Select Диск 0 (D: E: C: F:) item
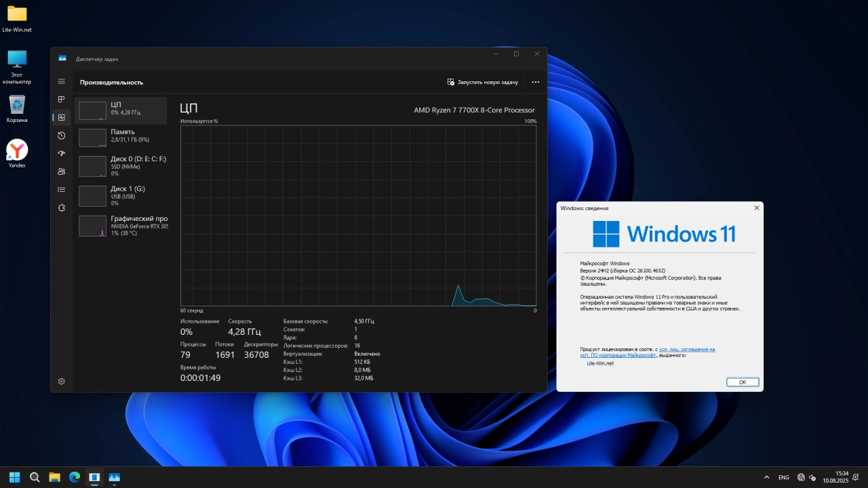This screenshot has width=868, height=488. pos(121,166)
